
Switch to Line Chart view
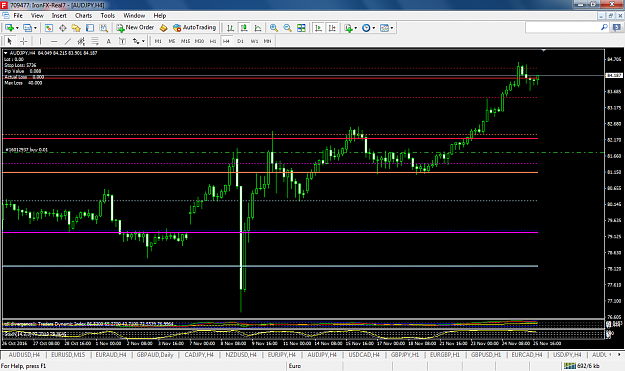(258, 28)
